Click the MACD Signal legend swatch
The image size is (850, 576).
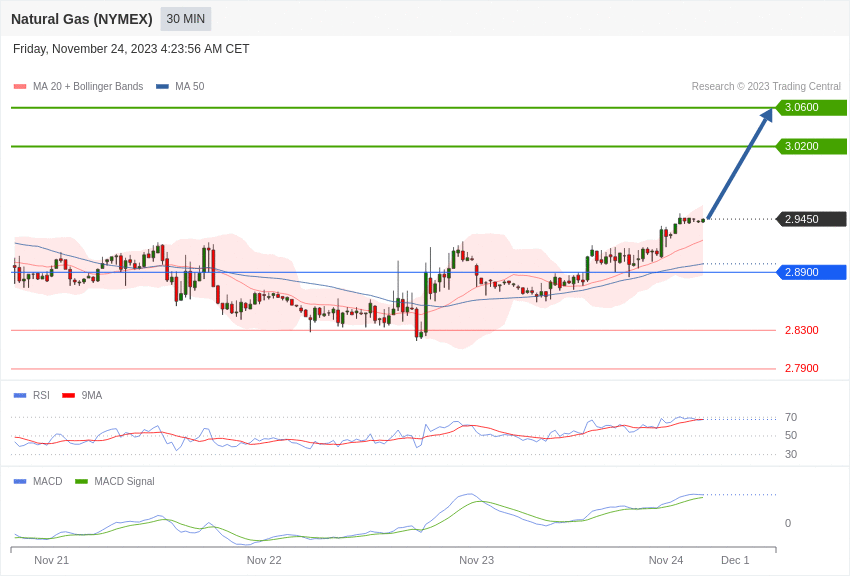coord(81,481)
